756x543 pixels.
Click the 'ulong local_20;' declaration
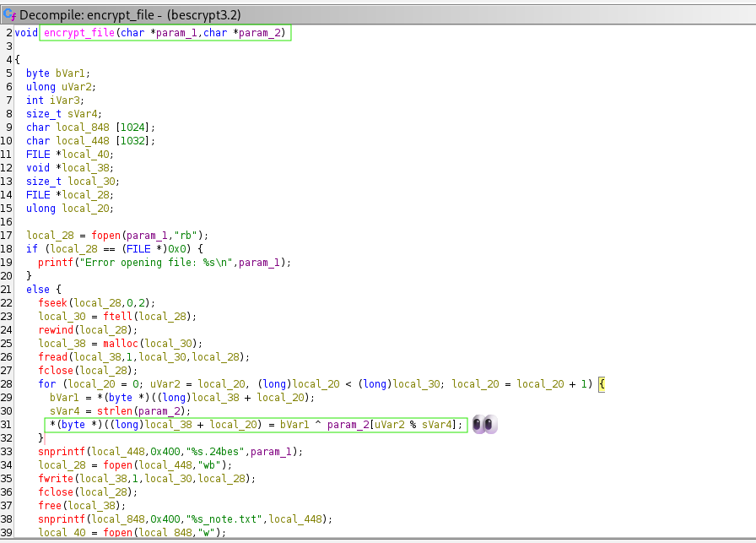[x=70, y=208]
